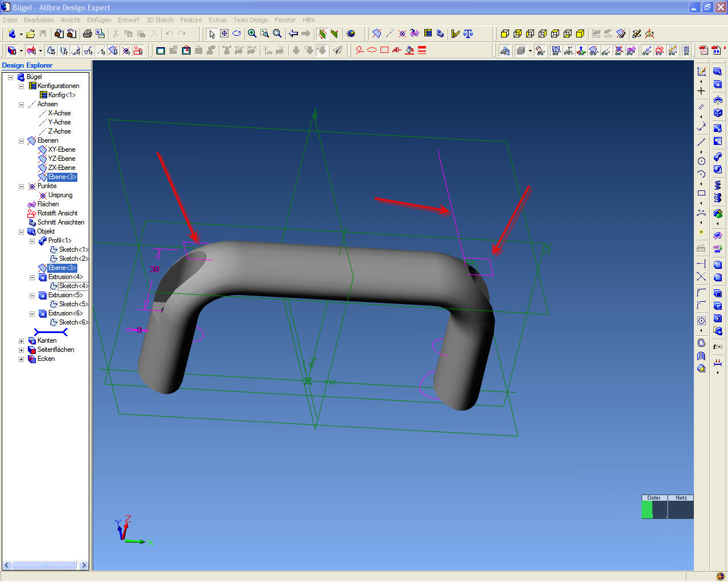Collapse the Ebenen tree node
The height and width of the screenshot is (582, 728).
[21, 140]
